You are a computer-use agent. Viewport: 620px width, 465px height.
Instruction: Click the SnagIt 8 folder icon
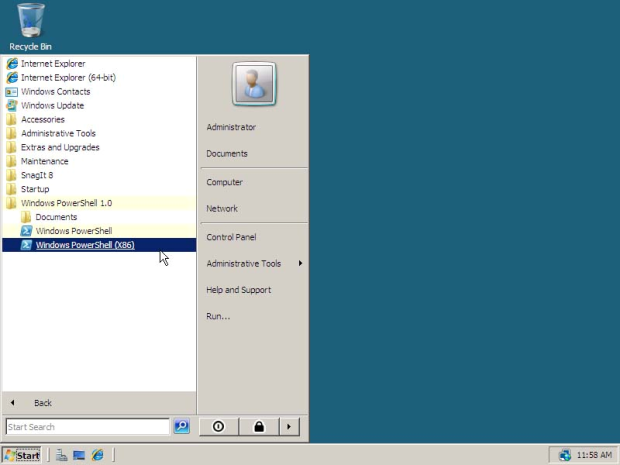[x=12, y=175]
